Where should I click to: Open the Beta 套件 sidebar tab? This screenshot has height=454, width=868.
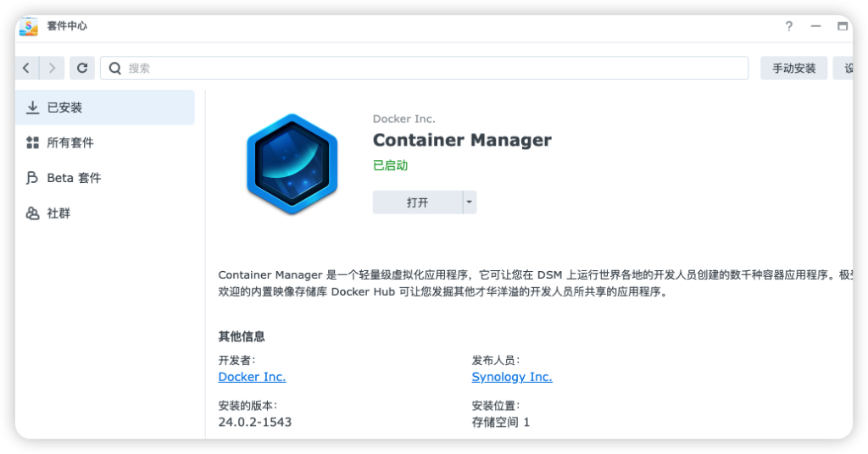coord(105,178)
